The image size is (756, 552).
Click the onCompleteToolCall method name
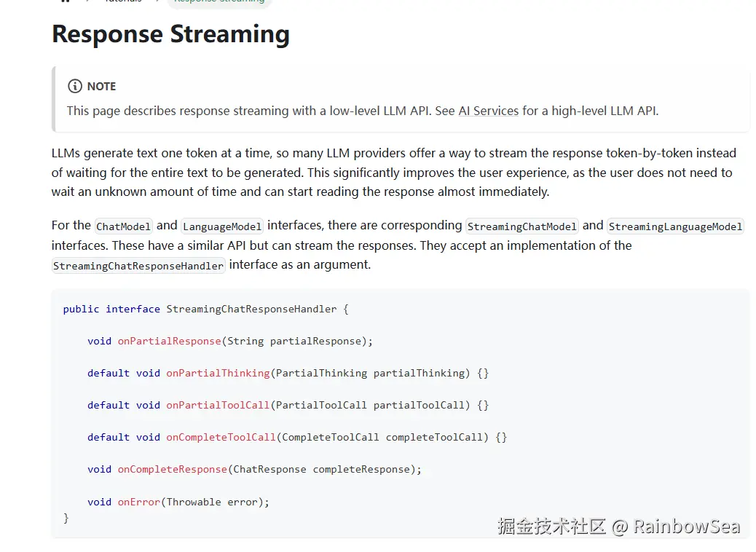[221, 437]
